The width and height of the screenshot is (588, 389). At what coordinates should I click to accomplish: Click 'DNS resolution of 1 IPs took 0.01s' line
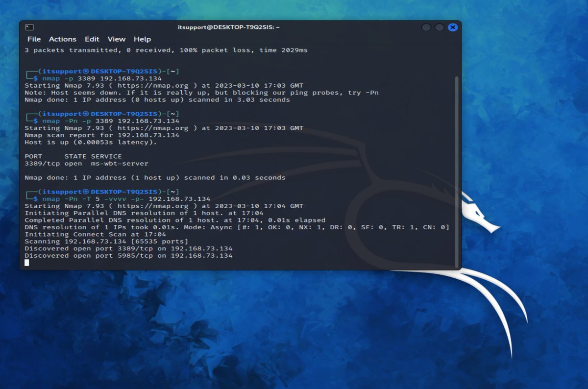[237, 227]
